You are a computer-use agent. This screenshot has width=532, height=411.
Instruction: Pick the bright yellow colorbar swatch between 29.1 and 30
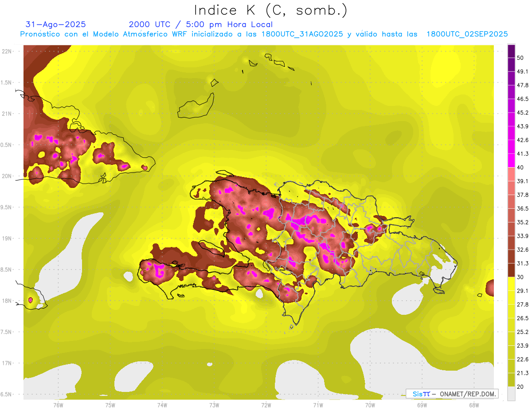(x=511, y=284)
